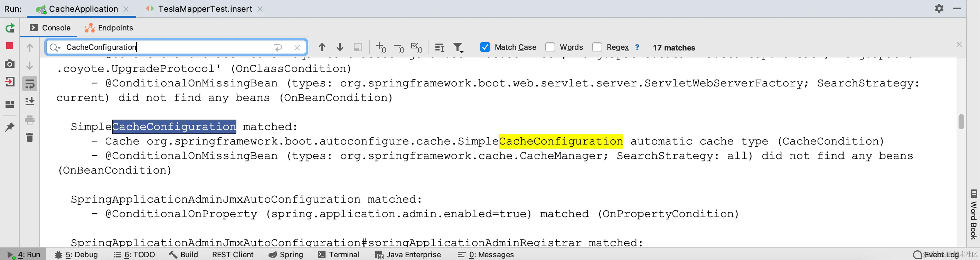Screen dimensions: 980x260
Task: Open the REST Client tool window
Action: 233,254
